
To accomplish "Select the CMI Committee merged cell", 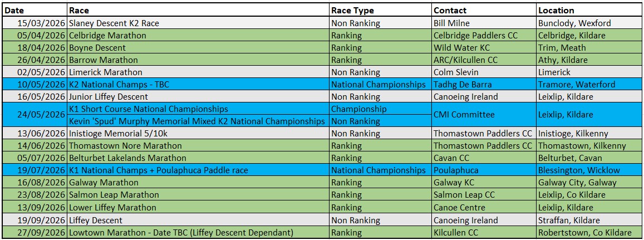I will (484, 115).
